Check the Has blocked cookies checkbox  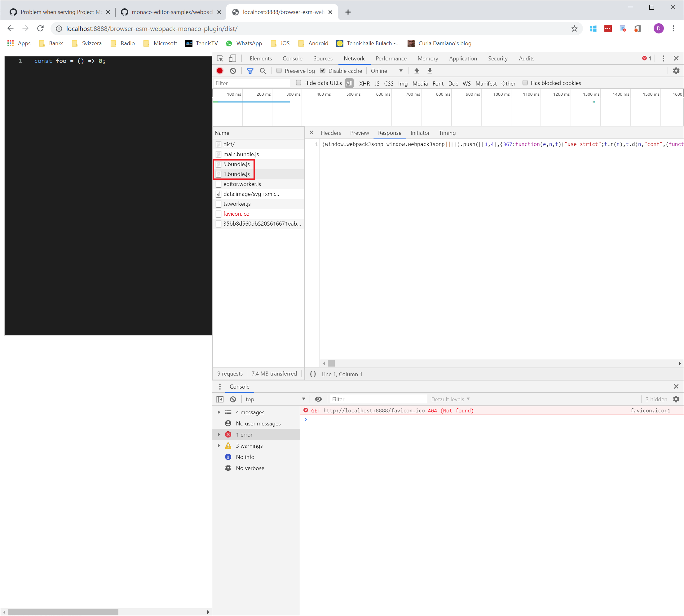pyautogui.click(x=525, y=83)
